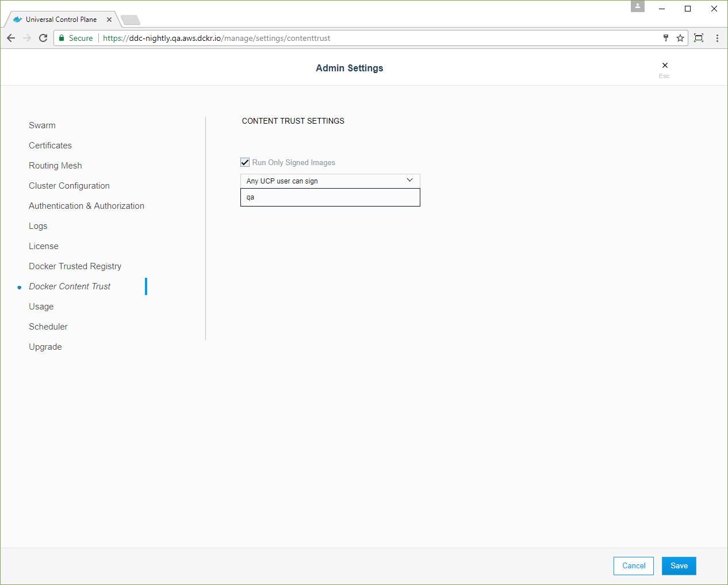This screenshot has height=585, width=728.
Task: Switch to the Scheduler section
Action: click(x=48, y=327)
